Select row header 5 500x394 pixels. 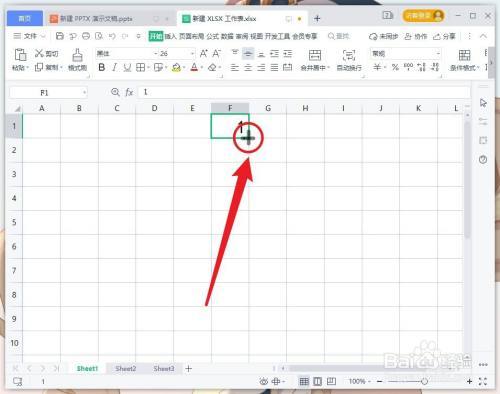pos(14,222)
